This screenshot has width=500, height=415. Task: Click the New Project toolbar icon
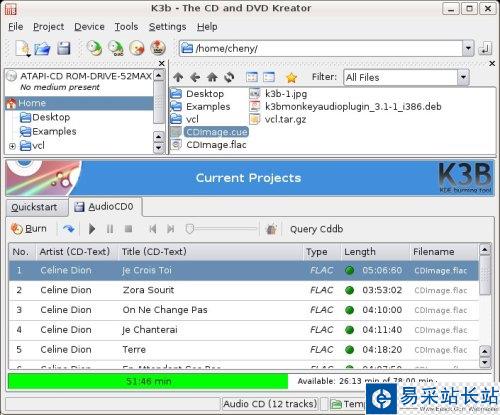click(x=23, y=48)
